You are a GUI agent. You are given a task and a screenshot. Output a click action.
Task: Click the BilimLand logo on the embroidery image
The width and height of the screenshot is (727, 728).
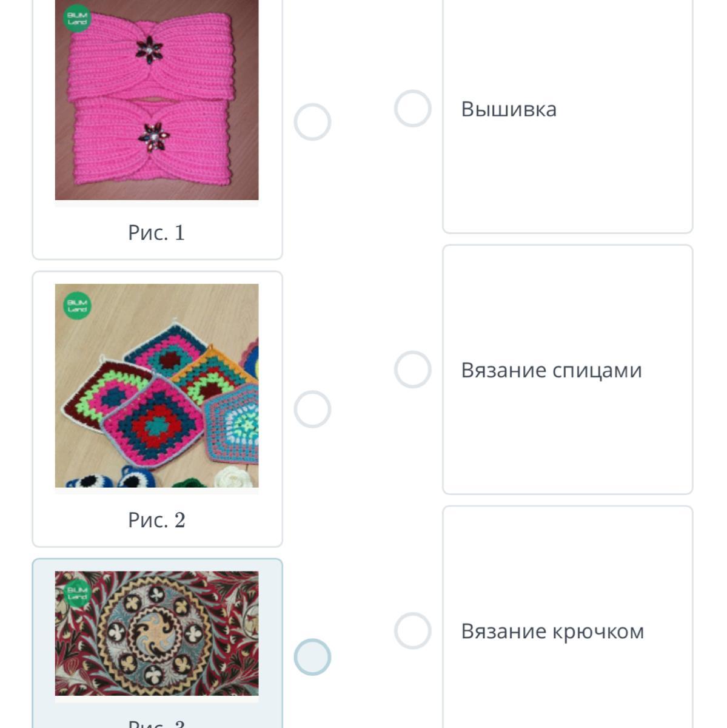[77, 593]
